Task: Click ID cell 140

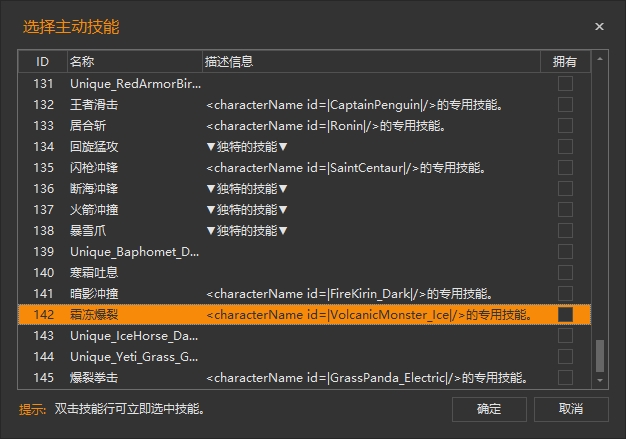Action: pyautogui.click(x=44, y=273)
